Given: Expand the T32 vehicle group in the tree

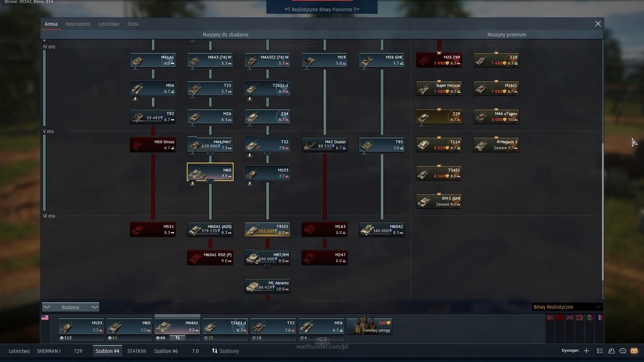Looking at the screenshot, I should click(267, 153).
